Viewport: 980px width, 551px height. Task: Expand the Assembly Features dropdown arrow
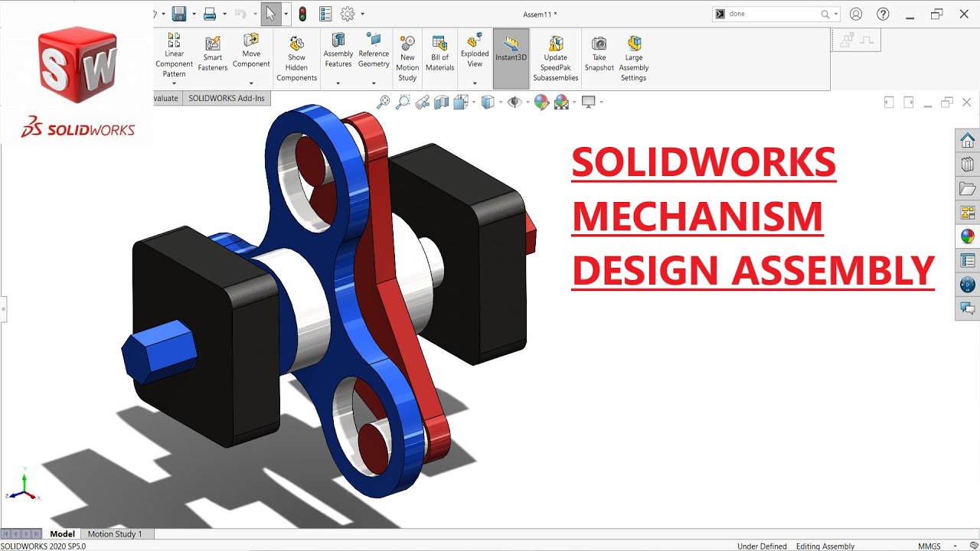coord(338,83)
